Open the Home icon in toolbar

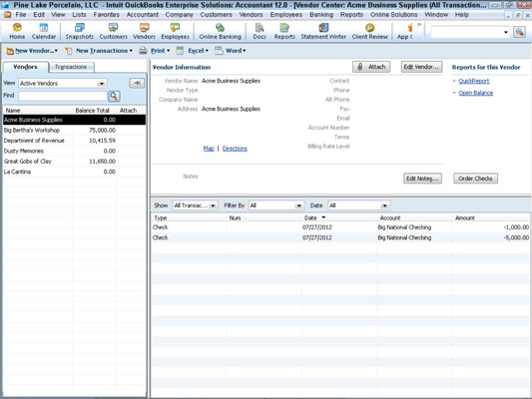(x=17, y=31)
